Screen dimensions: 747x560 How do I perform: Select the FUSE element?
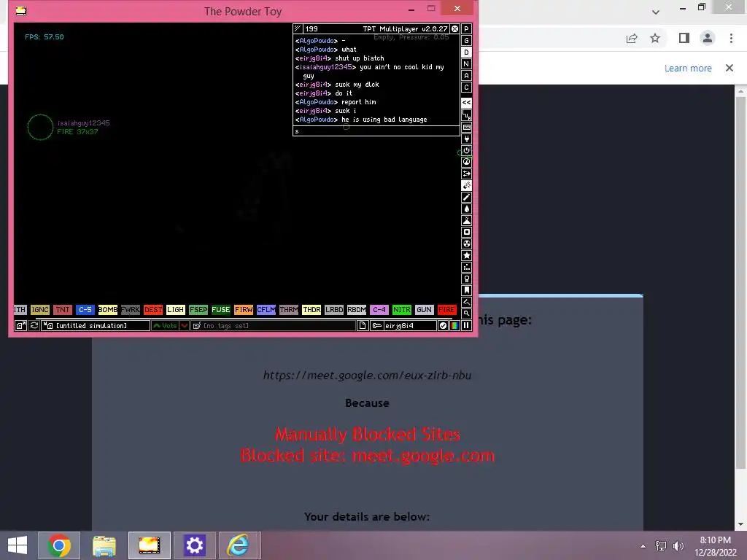[220, 309]
